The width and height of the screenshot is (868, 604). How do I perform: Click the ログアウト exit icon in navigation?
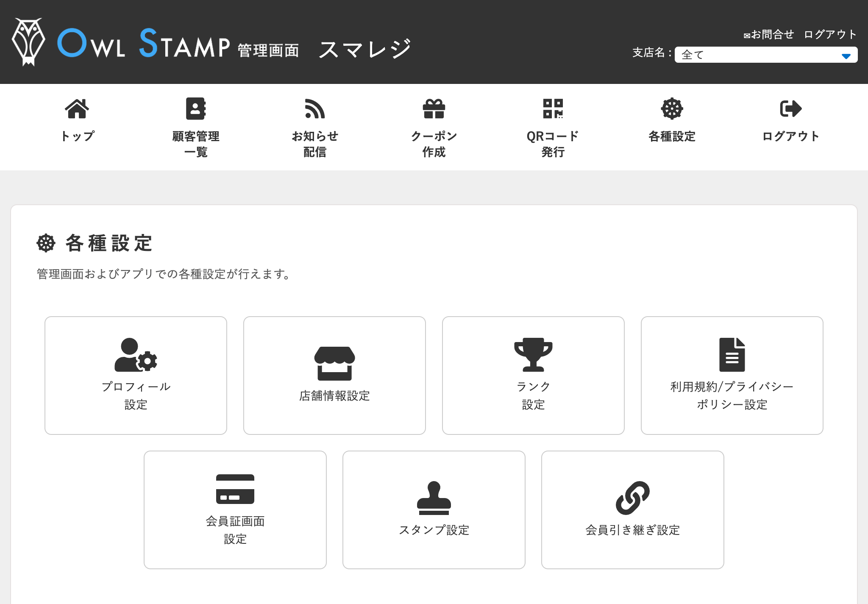(x=790, y=109)
